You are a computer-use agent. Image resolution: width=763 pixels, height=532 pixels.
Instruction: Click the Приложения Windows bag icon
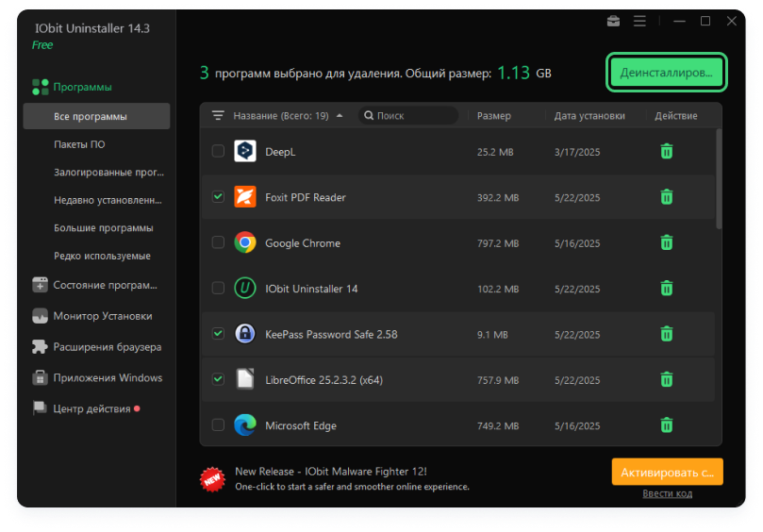point(40,377)
